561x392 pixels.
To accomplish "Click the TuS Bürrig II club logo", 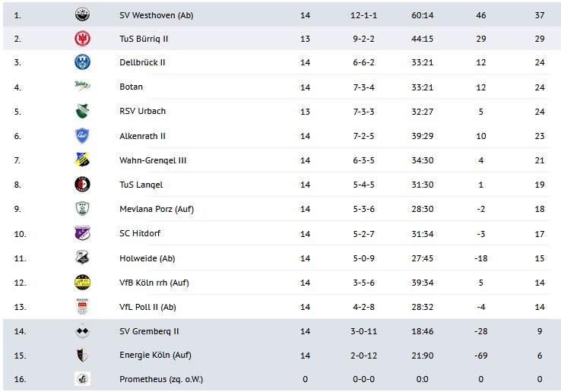I will (x=82, y=39).
